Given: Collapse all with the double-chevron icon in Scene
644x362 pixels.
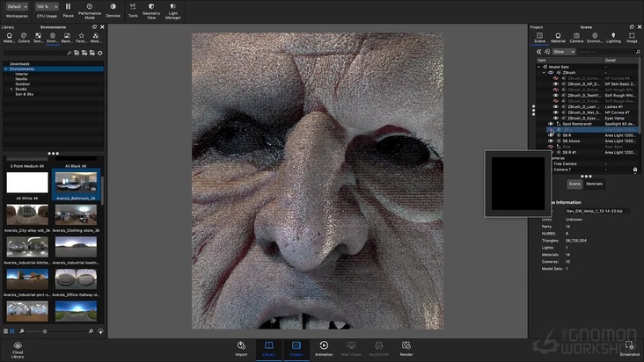Looking at the screenshot, I should (538, 52).
